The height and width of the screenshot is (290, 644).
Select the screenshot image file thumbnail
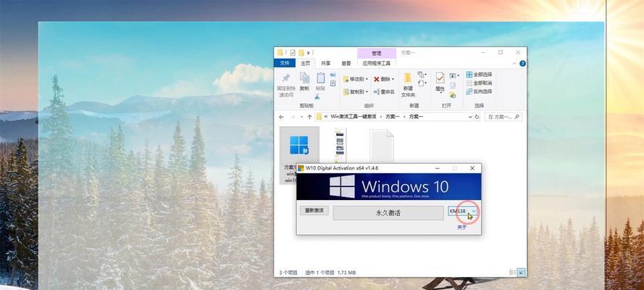click(340, 145)
